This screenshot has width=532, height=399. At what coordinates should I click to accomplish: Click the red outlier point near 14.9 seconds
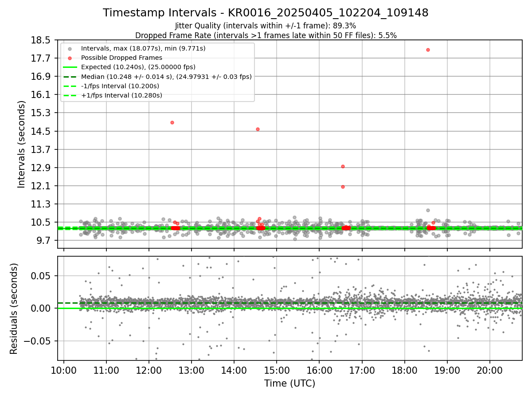(172, 122)
